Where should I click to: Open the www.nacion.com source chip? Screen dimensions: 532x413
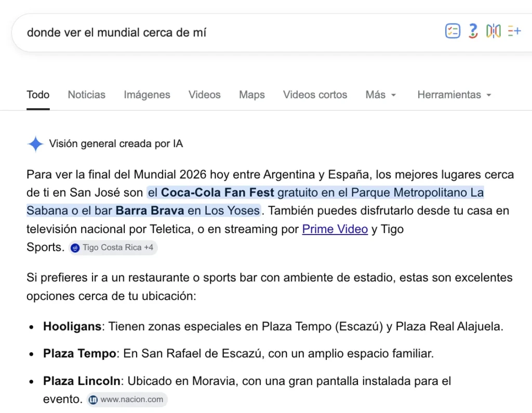tap(127, 399)
